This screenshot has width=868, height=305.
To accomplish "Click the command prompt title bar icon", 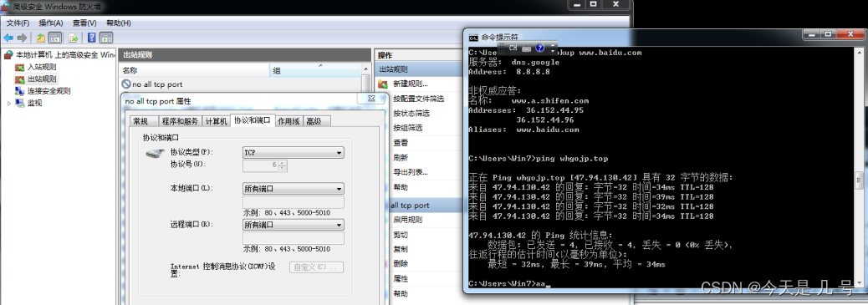I will (473, 38).
